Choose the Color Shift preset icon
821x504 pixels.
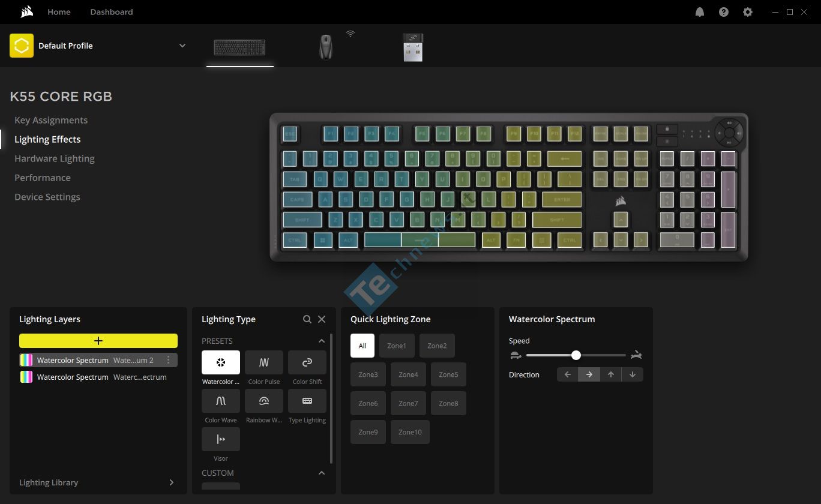tap(307, 362)
